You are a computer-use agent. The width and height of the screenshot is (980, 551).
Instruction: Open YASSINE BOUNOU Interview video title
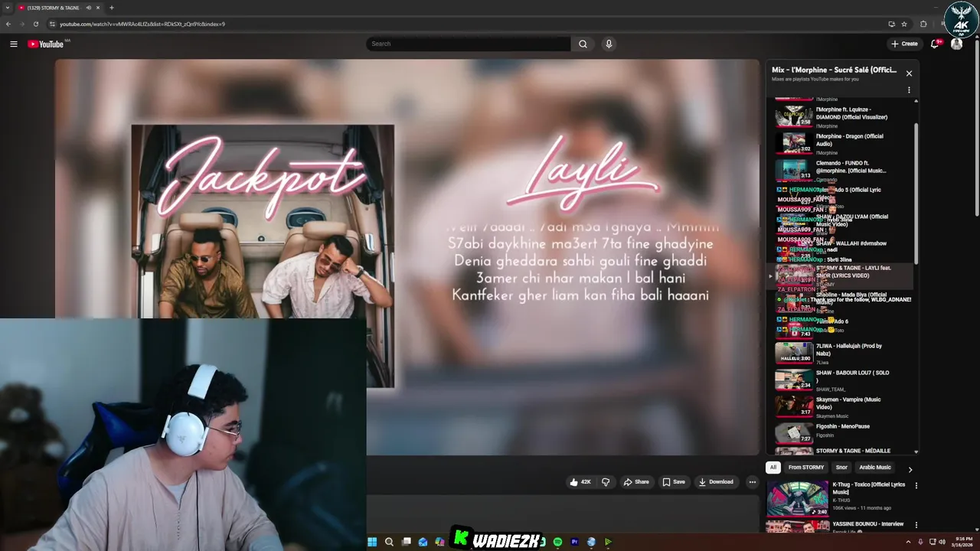pos(867,524)
